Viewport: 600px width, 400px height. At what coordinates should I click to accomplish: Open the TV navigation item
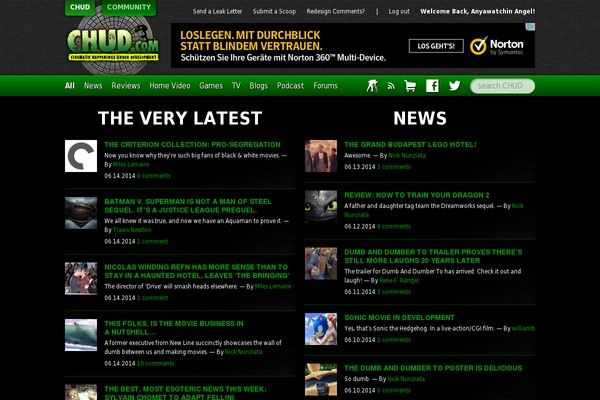point(236,86)
